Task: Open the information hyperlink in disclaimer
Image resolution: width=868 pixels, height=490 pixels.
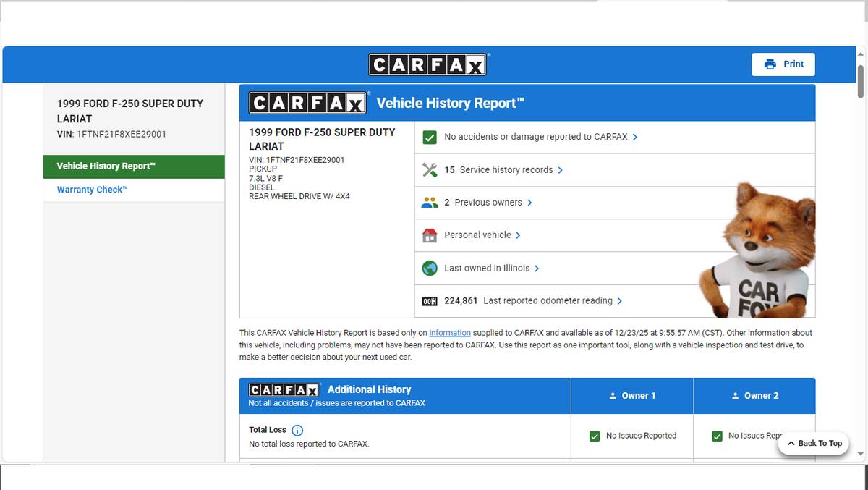Action: (x=449, y=333)
